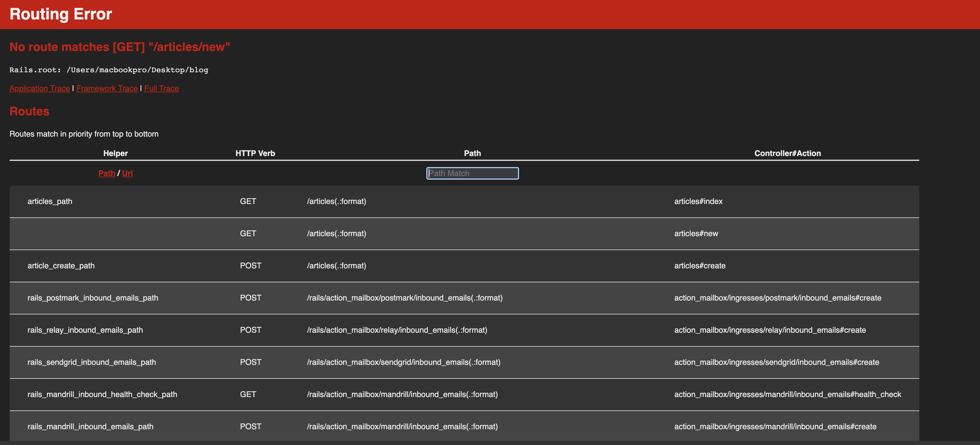This screenshot has height=445, width=980.
Task: Select rails_postmark_inbound_emails_path helper
Action: point(93,298)
